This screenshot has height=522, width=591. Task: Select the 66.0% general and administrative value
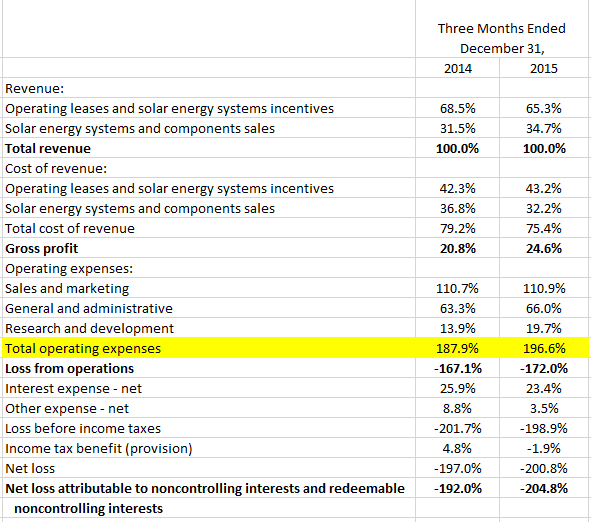[544, 308]
